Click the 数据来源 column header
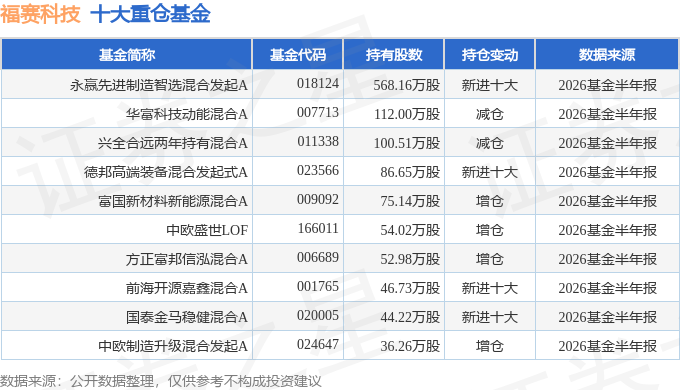Viewport: 680px width, 390px height. click(x=607, y=55)
